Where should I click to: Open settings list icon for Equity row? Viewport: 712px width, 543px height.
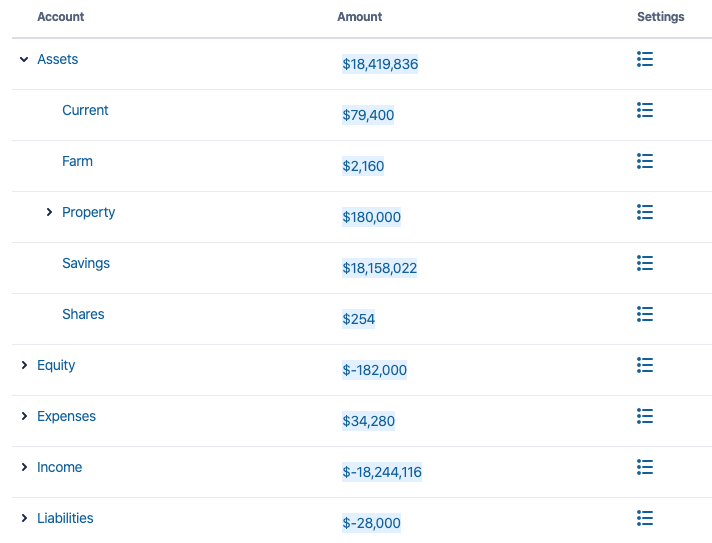click(645, 366)
